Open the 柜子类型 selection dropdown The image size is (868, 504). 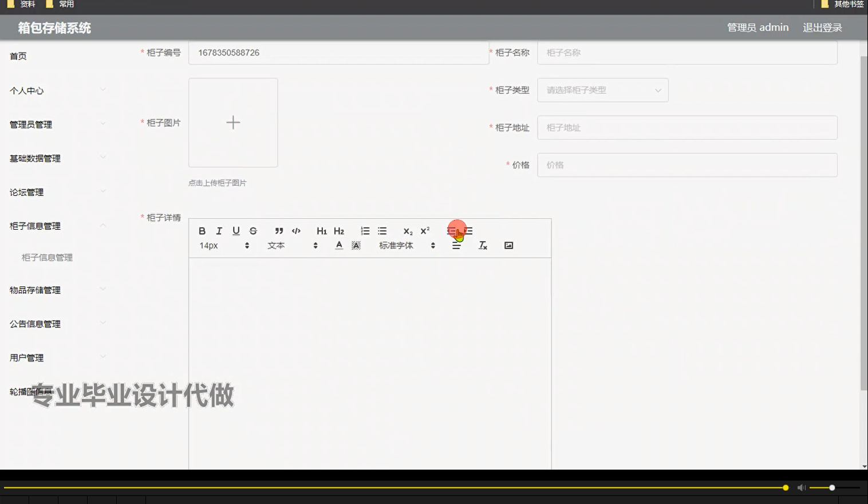click(602, 90)
